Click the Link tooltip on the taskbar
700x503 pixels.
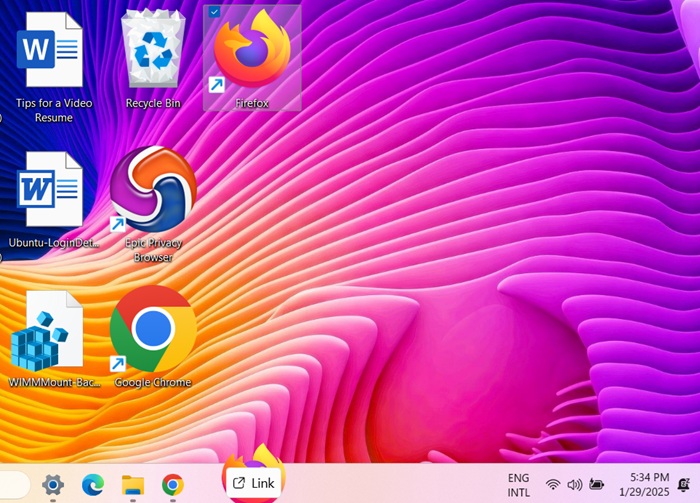(254, 483)
